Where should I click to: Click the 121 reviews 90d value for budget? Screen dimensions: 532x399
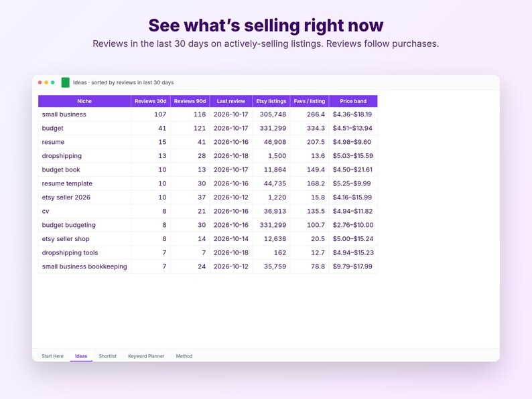coord(190,128)
